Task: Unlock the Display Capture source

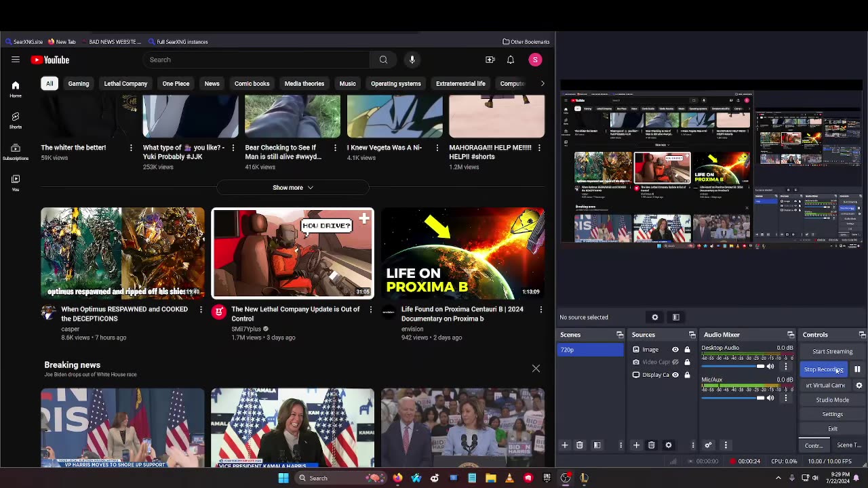Action: (687, 375)
